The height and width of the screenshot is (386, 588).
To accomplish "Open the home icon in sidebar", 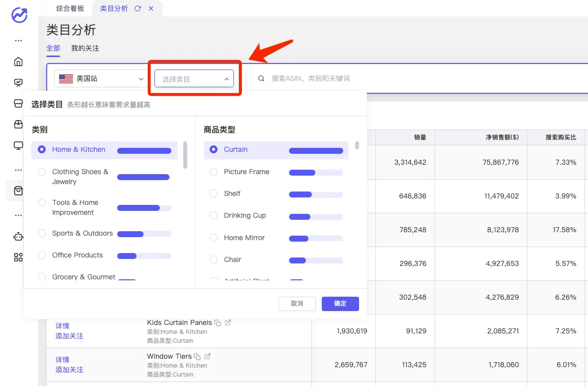I will coord(18,62).
